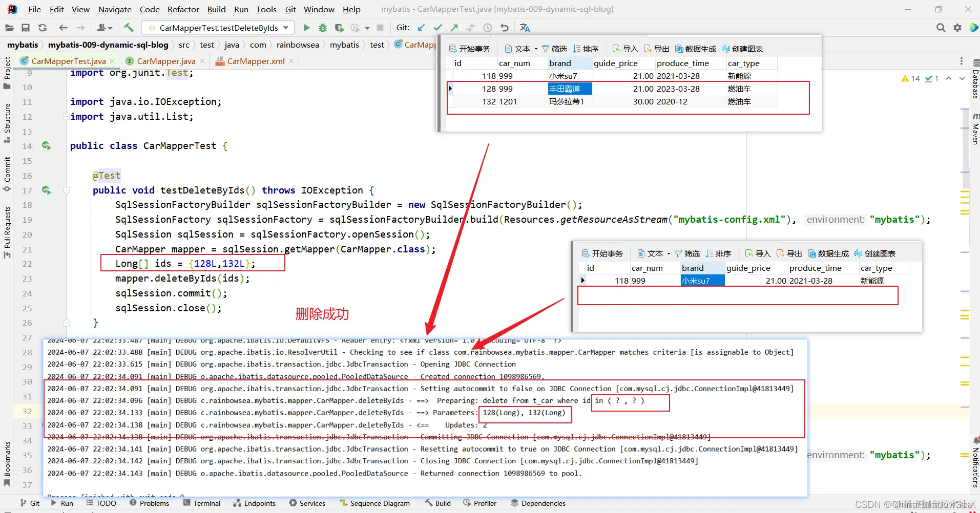This screenshot has height=513, width=980.
Task: Switch to the CarMapper.java editor tab
Action: (x=166, y=61)
